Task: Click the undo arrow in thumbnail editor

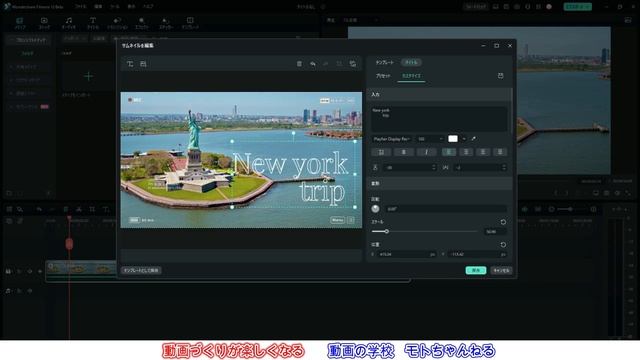Action: (x=313, y=64)
